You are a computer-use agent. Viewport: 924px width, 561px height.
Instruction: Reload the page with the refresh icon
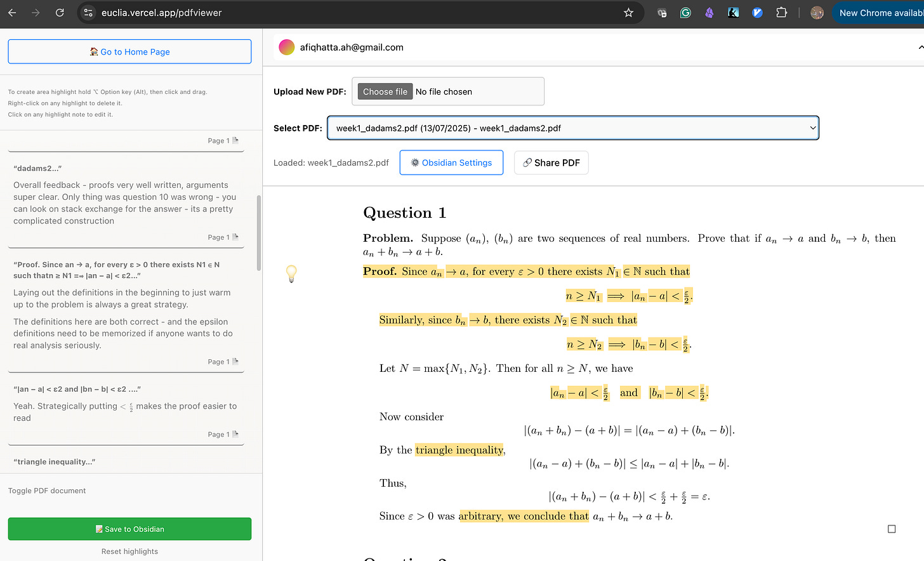60,13
